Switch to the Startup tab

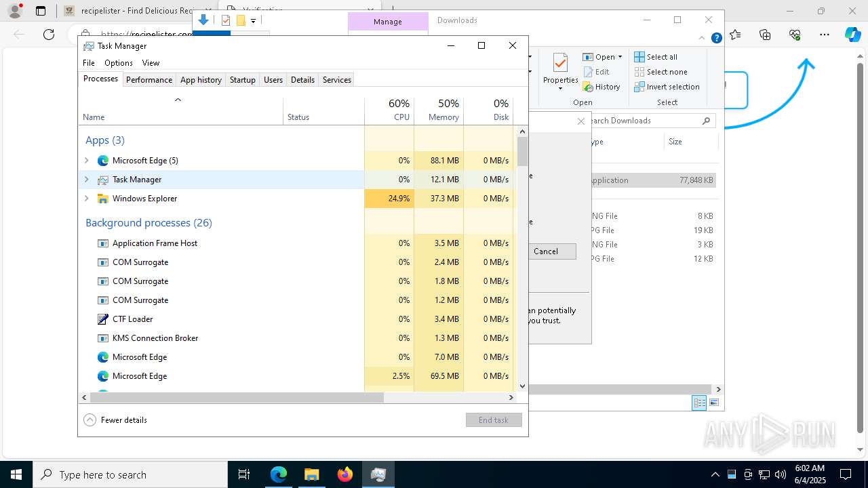coord(242,80)
